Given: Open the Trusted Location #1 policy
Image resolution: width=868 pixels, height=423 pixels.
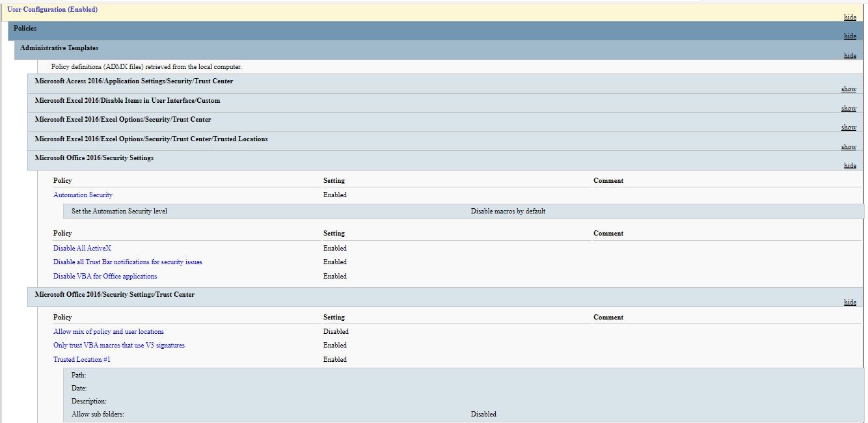Looking at the screenshot, I should pyautogui.click(x=82, y=360).
